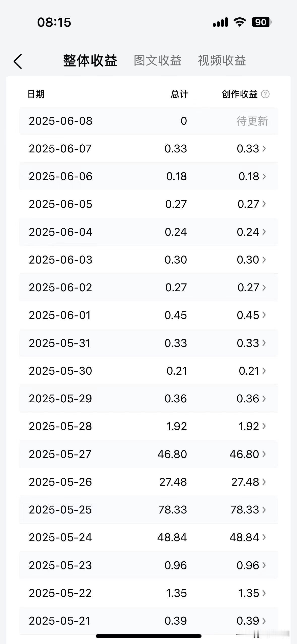Screen dimensions: 297x644
Task: Tap the 总计 column header
Action: point(179,94)
